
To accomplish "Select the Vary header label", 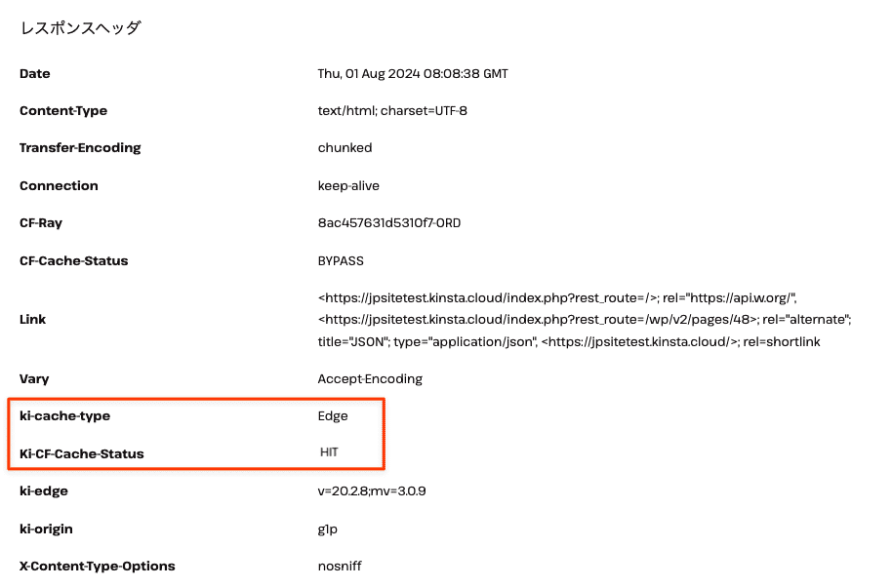I will [x=34, y=379].
